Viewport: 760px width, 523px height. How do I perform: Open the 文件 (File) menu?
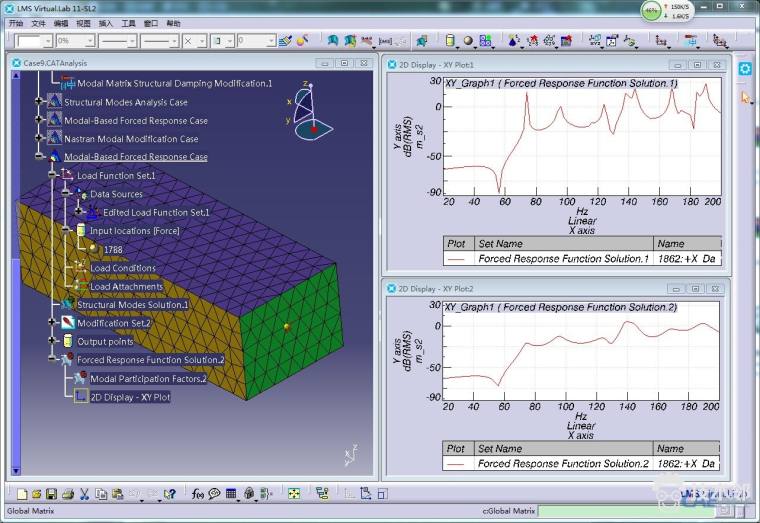39,22
